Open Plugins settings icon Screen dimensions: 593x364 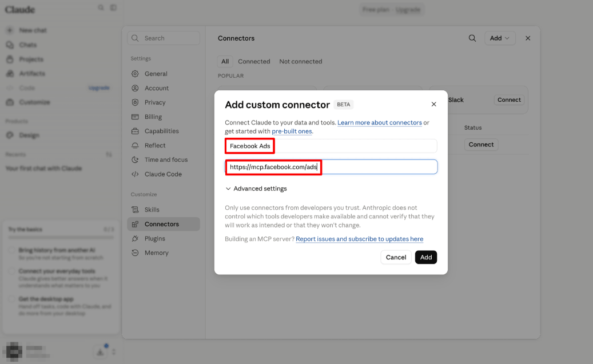135,238
